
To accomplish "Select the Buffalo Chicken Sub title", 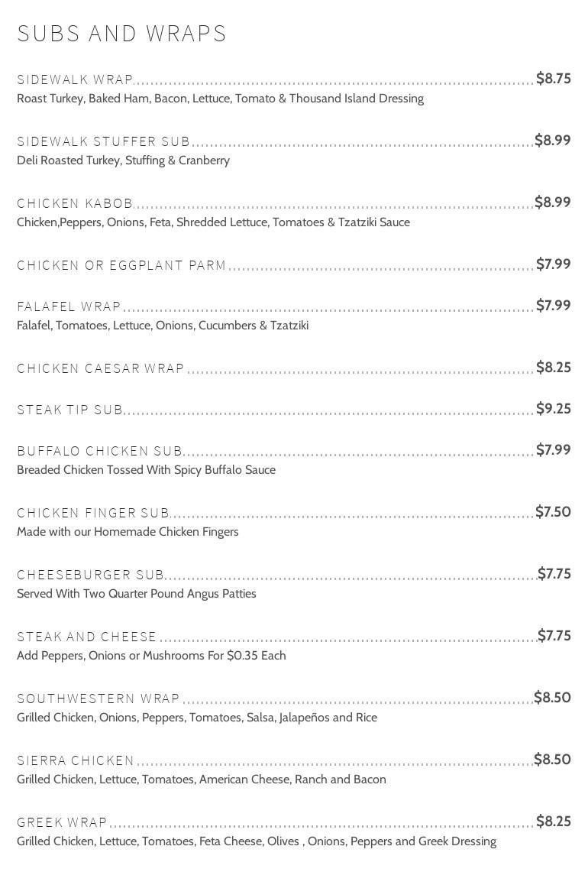I will pyautogui.click(x=100, y=451).
